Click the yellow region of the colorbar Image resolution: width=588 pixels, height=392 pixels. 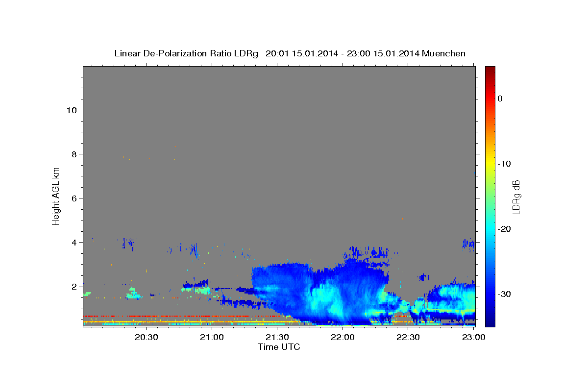(x=490, y=162)
